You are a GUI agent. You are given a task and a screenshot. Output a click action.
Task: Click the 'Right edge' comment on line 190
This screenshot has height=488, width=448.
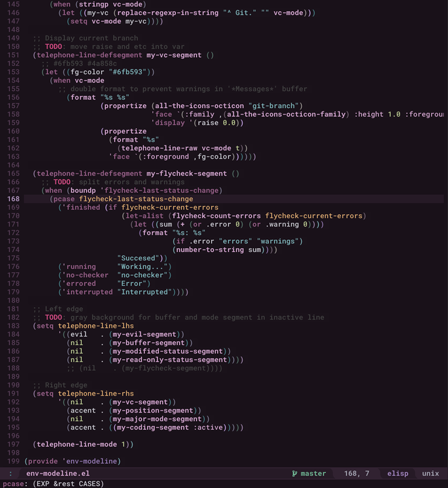tap(66, 385)
